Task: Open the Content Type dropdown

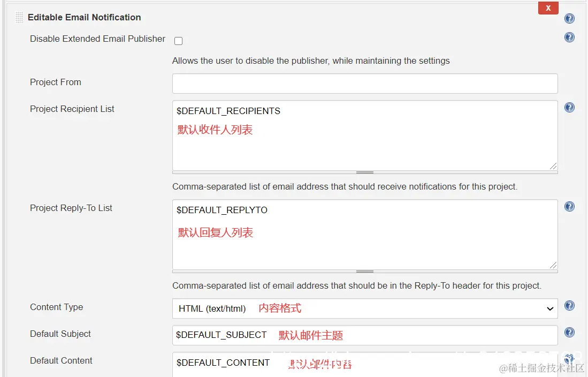Action: (x=365, y=308)
